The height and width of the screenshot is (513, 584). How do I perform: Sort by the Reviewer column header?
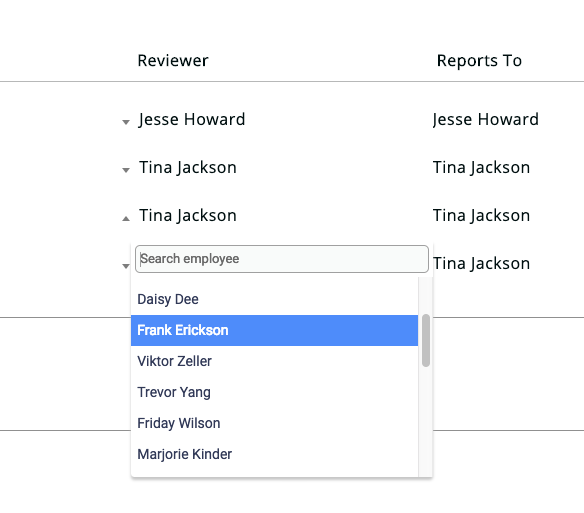pyautogui.click(x=173, y=60)
